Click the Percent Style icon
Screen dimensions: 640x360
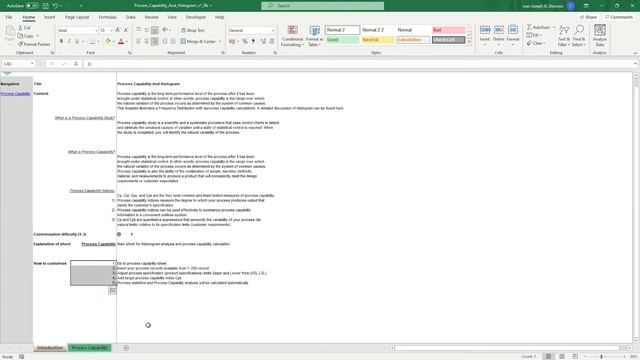(x=244, y=41)
